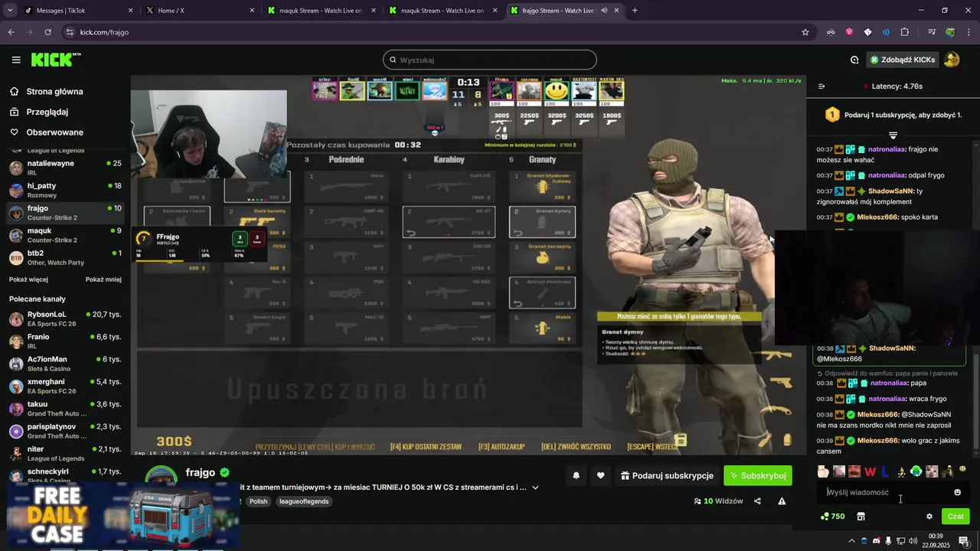980x551 pixels.
Task: Open the Kick hamburger menu
Action: coord(16,60)
